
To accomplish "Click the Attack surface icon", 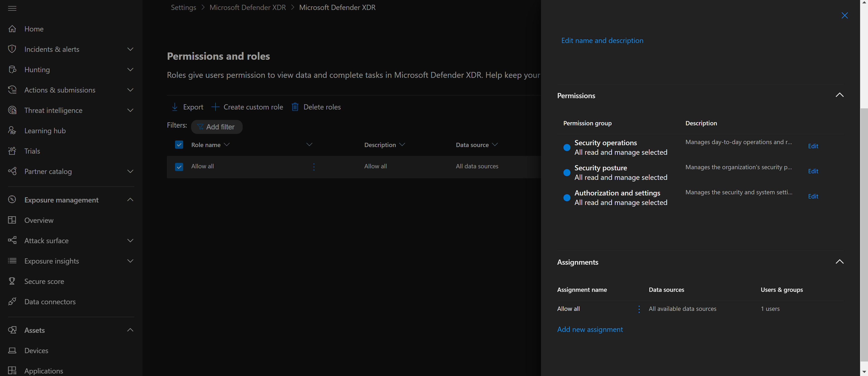I will (12, 240).
